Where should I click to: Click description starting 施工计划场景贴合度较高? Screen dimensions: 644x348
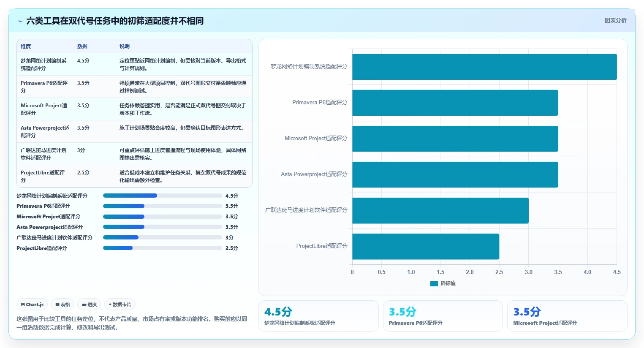(182, 128)
